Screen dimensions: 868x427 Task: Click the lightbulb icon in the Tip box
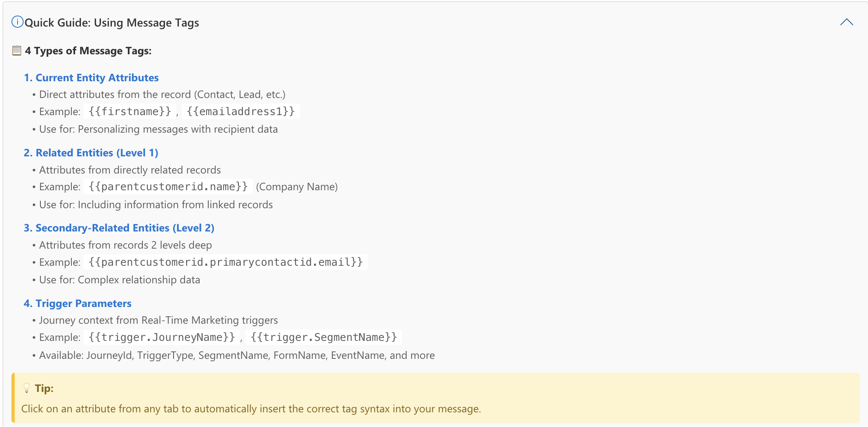pyautogui.click(x=27, y=388)
